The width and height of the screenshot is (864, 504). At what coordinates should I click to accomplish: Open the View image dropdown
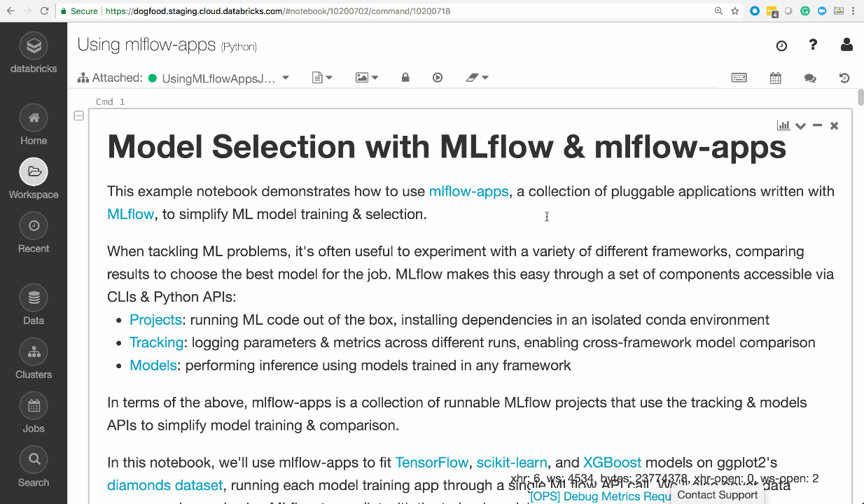click(367, 78)
